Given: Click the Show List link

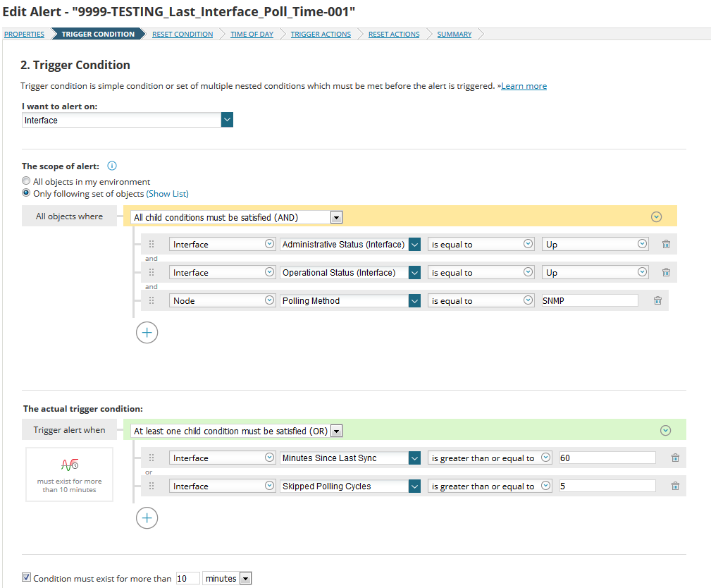Looking at the screenshot, I should 167,194.
